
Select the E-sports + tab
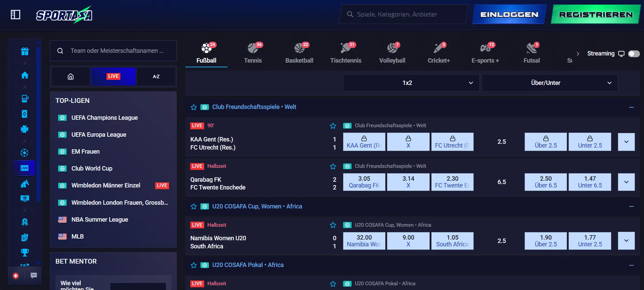click(x=485, y=53)
